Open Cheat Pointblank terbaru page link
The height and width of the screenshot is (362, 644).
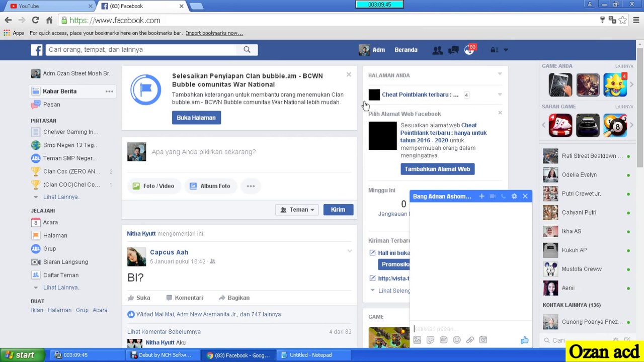(x=420, y=95)
